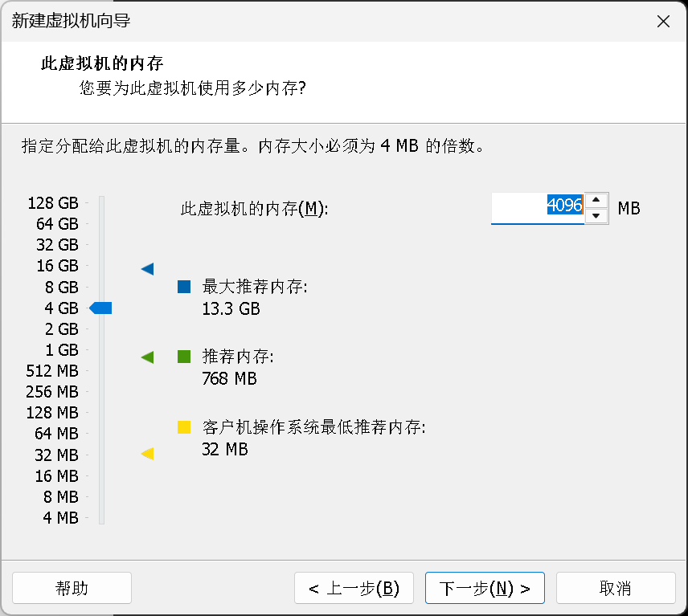Cancel the wizard with 取消 button
This screenshot has height=616, width=688.
(616, 588)
